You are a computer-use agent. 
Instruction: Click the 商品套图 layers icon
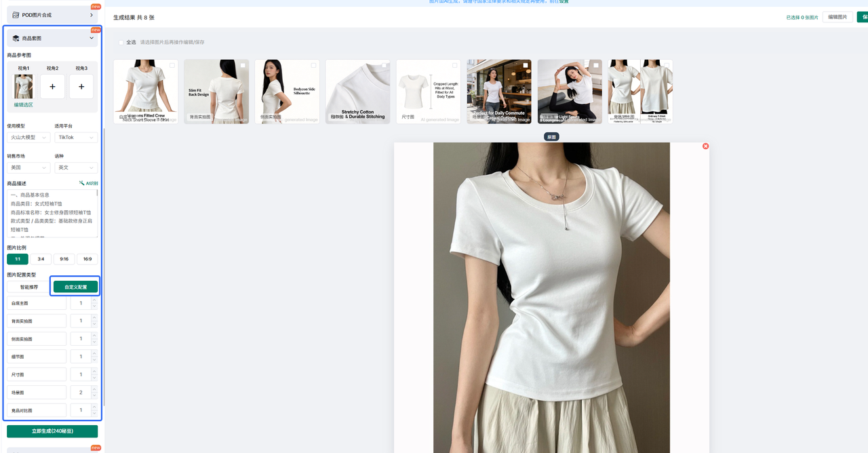pyautogui.click(x=16, y=39)
